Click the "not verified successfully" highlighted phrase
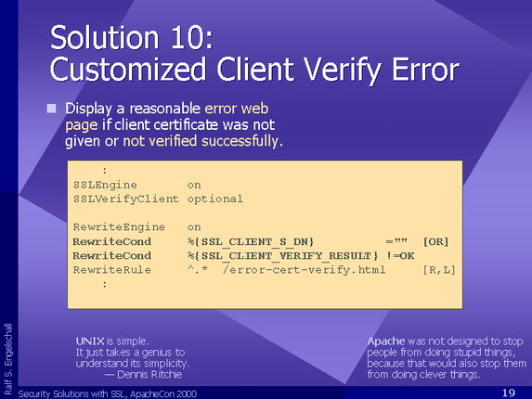This screenshot has height=399, width=532. click(x=201, y=141)
